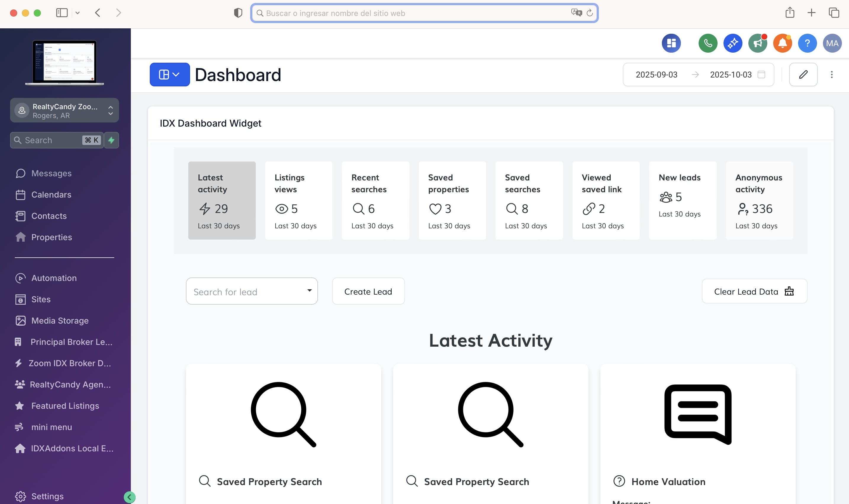Click the sidebar Search input field
This screenshot has width=849, height=504.
point(51,140)
